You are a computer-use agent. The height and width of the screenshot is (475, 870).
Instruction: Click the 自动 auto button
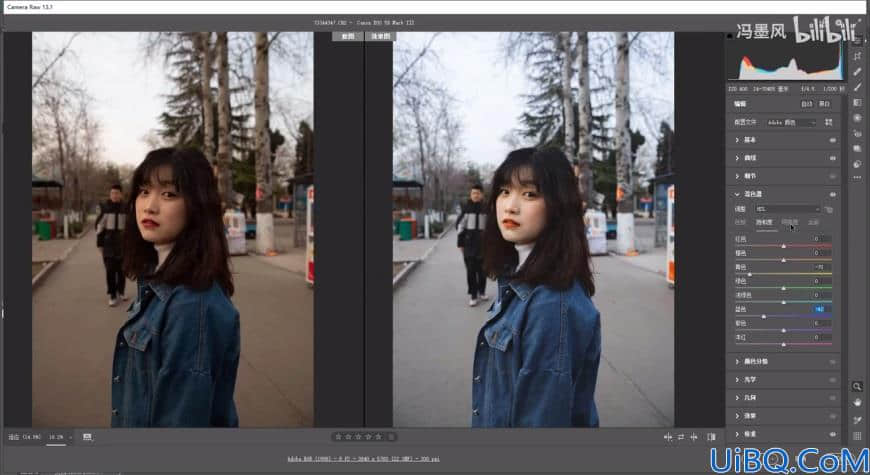click(807, 104)
